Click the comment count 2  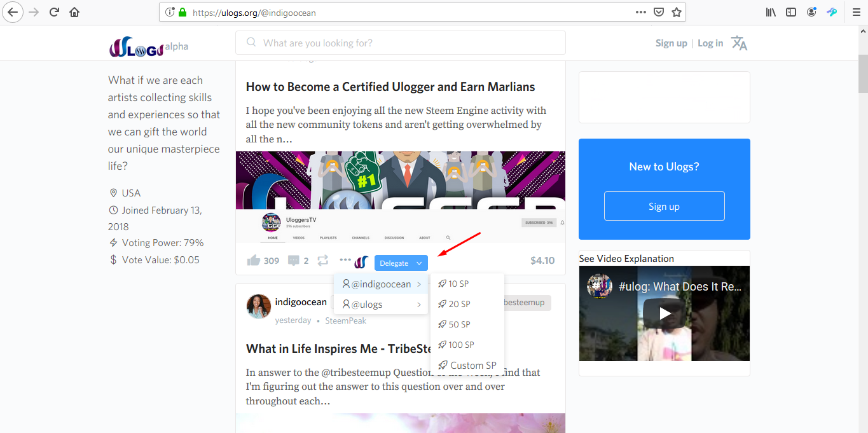click(x=306, y=261)
